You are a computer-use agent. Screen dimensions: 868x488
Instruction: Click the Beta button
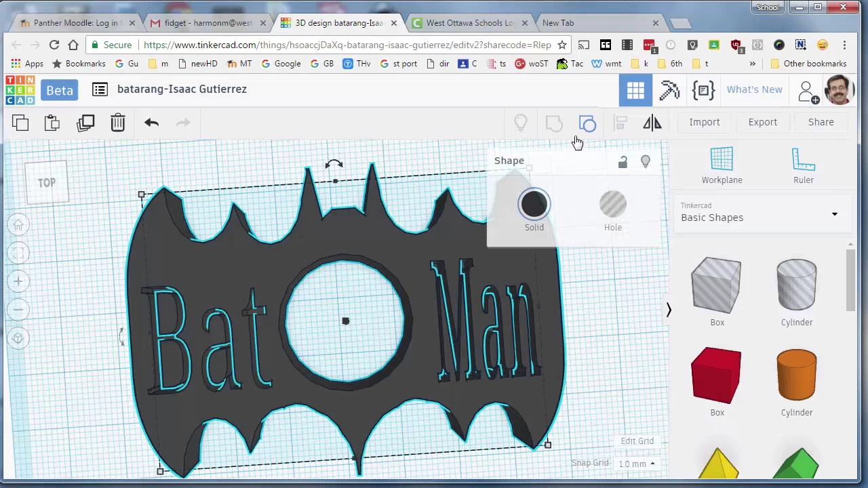60,90
